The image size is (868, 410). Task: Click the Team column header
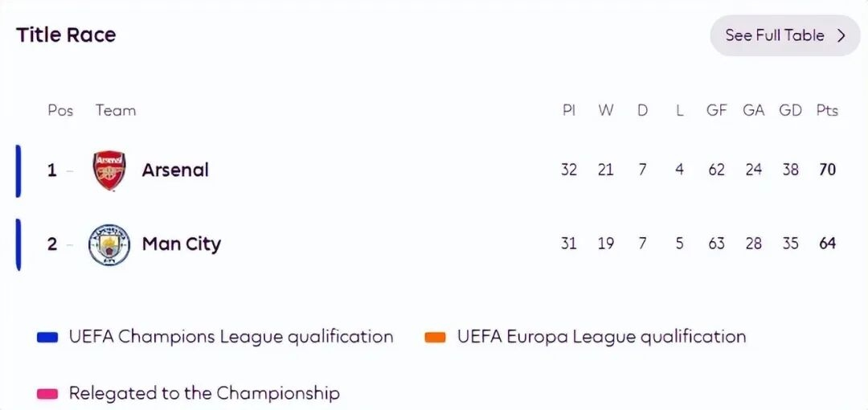[116, 111]
